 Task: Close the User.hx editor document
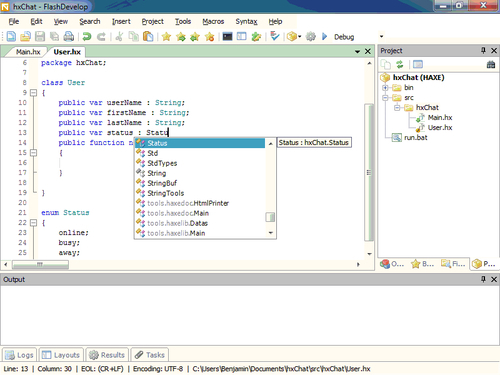[368, 51]
